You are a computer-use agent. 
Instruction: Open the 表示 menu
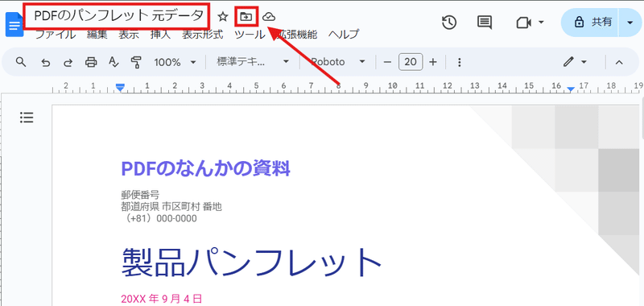[x=129, y=35]
